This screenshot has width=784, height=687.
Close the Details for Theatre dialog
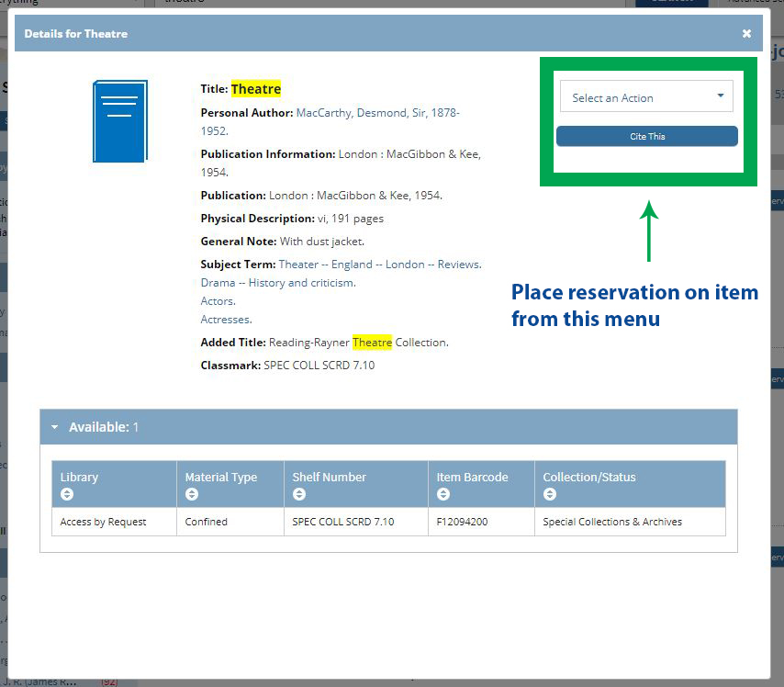(746, 34)
